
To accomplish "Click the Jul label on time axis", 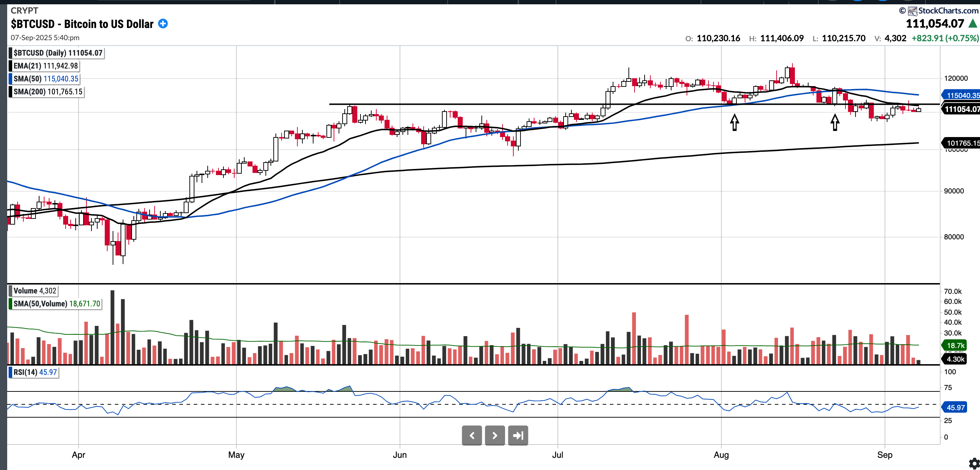I will 557,455.
